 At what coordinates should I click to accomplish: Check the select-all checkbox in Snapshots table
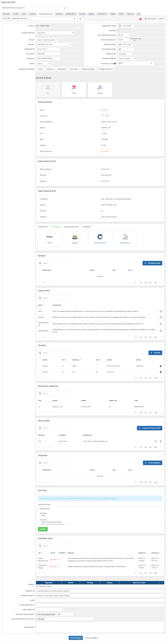click(39, 470)
